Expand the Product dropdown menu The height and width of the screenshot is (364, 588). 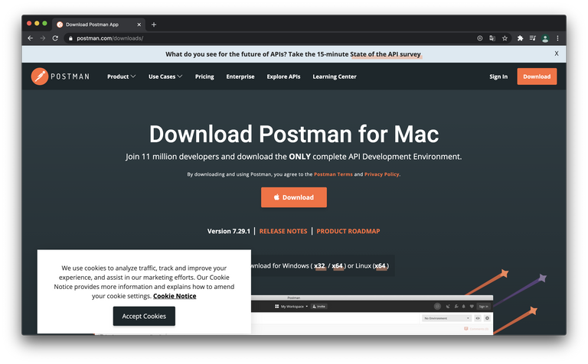pos(121,76)
